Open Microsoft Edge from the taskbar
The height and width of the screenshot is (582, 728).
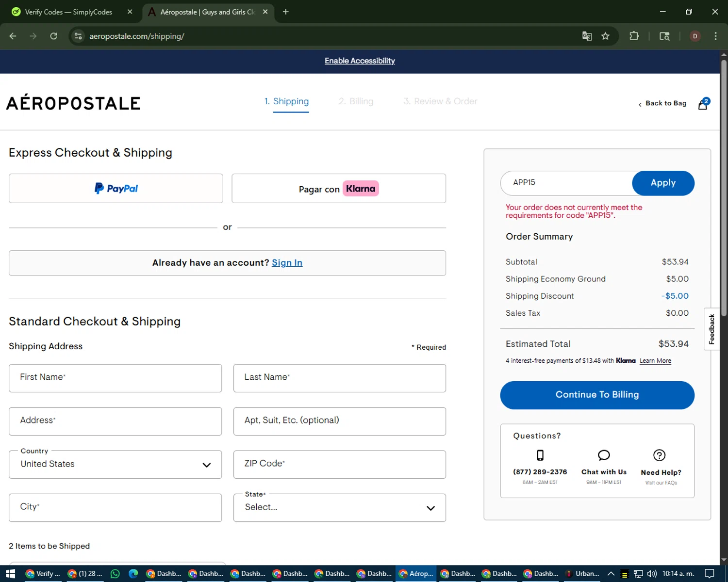click(133, 574)
